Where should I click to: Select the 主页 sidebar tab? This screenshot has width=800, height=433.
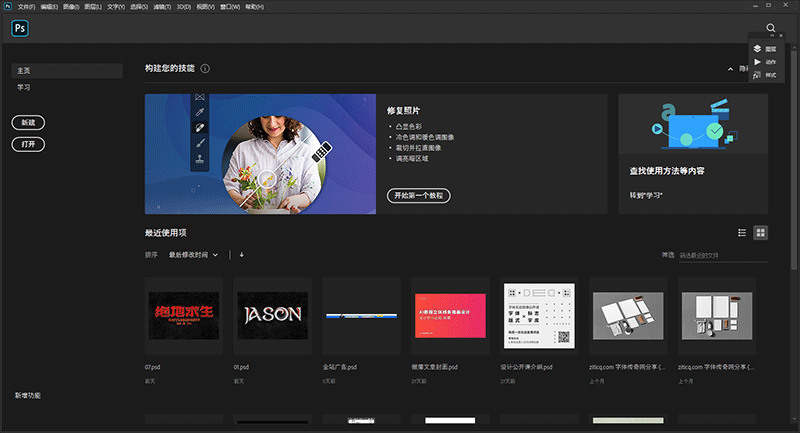pyautogui.click(x=67, y=70)
